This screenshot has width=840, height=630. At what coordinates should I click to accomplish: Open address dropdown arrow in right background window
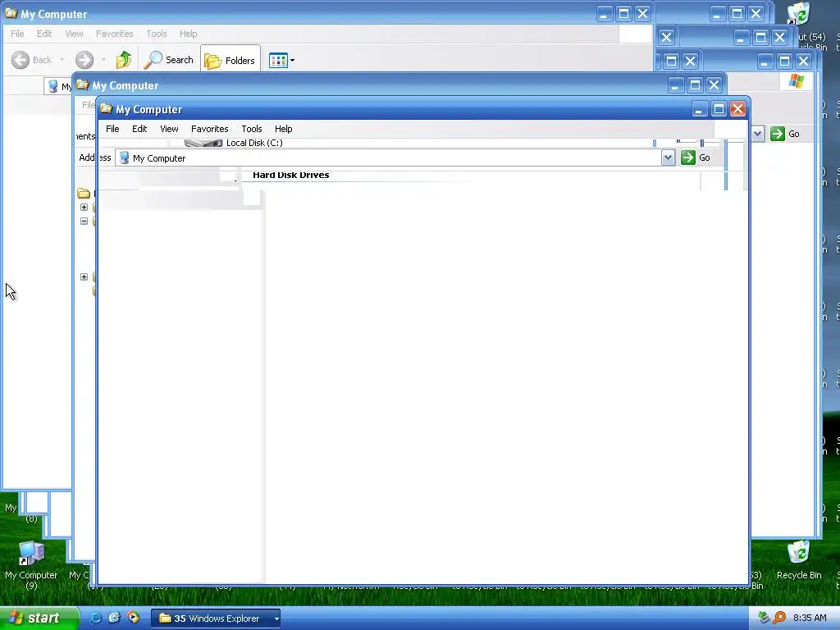[757, 134]
